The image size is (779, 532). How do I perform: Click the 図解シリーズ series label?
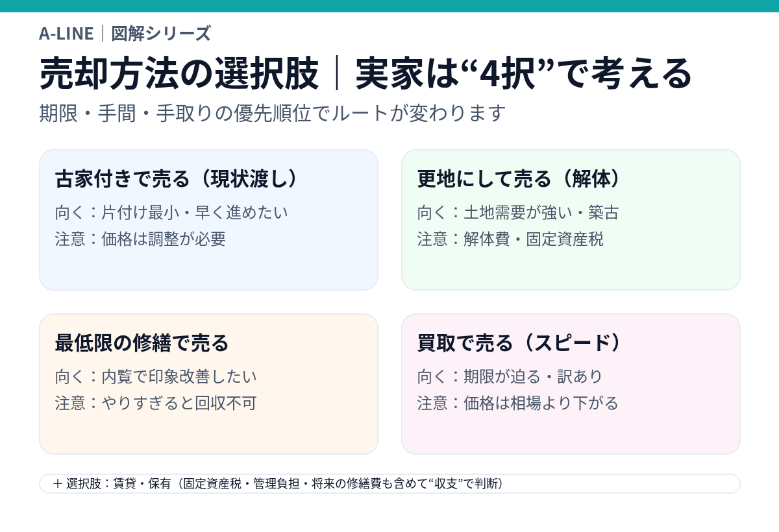click(x=161, y=33)
